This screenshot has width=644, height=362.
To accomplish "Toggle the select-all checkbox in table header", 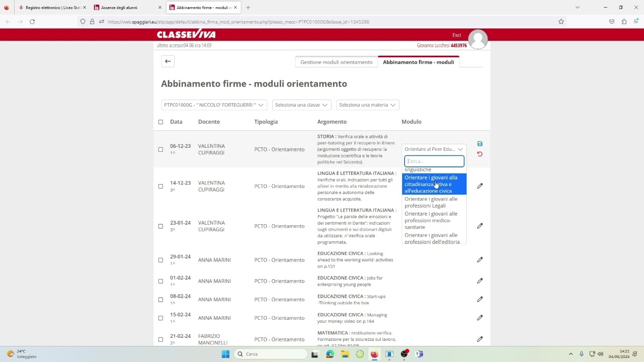I will [x=160, y=122].
